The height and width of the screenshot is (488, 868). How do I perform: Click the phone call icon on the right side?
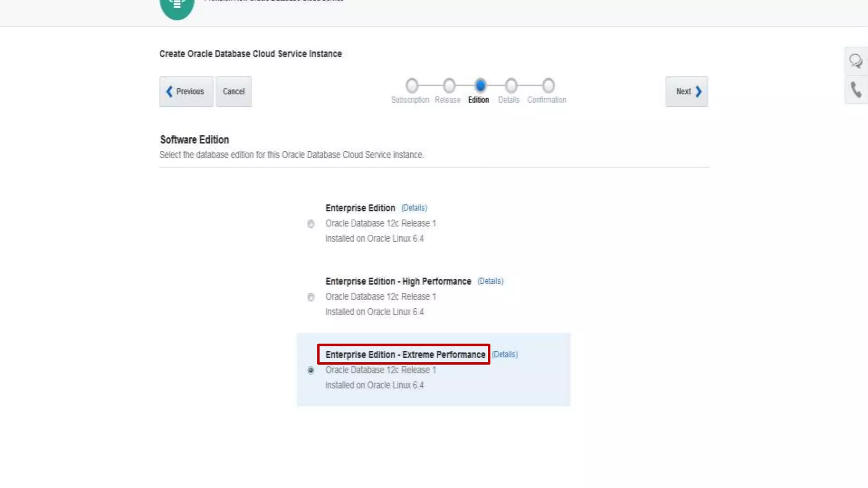(855, 90)
